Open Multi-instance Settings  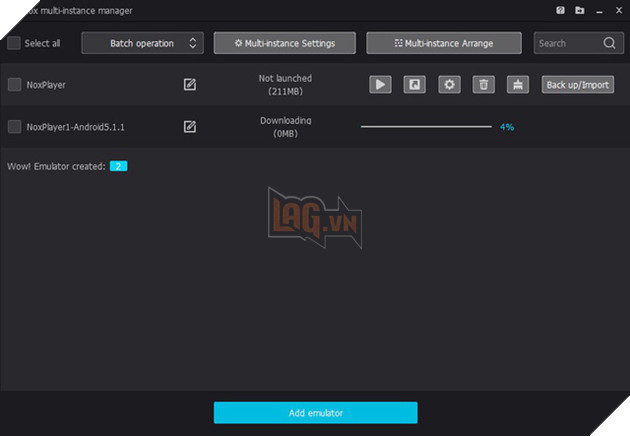coord(284,43)
